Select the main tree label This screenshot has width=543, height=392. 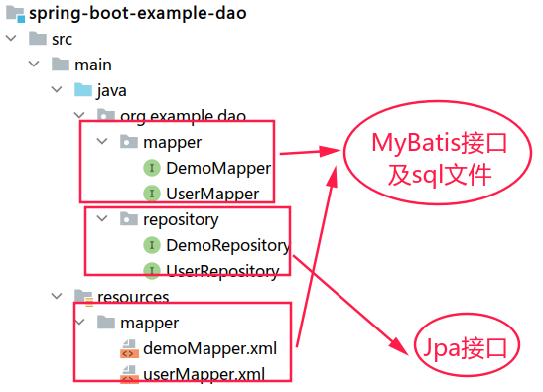[x=93, y=65]
